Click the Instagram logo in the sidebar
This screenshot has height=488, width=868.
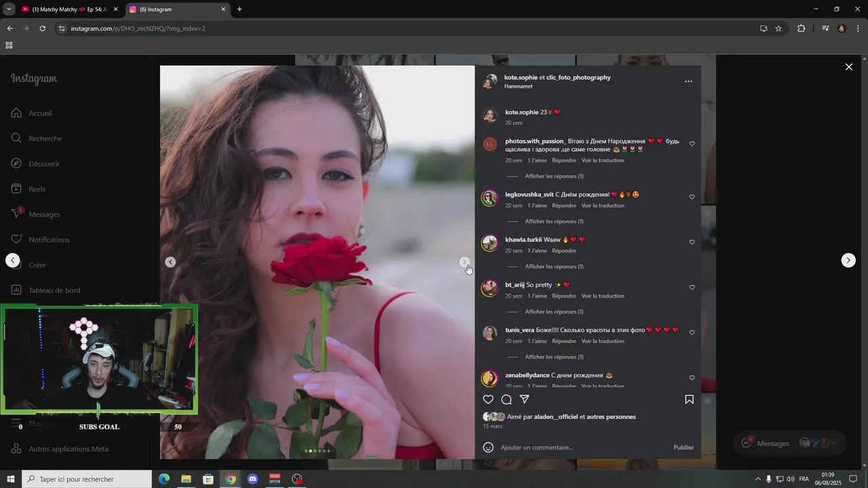34,79
